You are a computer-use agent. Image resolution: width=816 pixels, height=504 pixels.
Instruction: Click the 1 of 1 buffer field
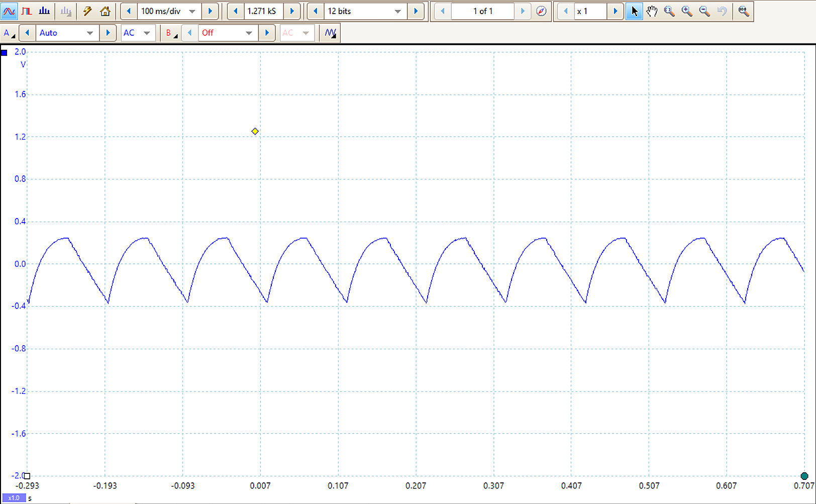tap(483, 11)
